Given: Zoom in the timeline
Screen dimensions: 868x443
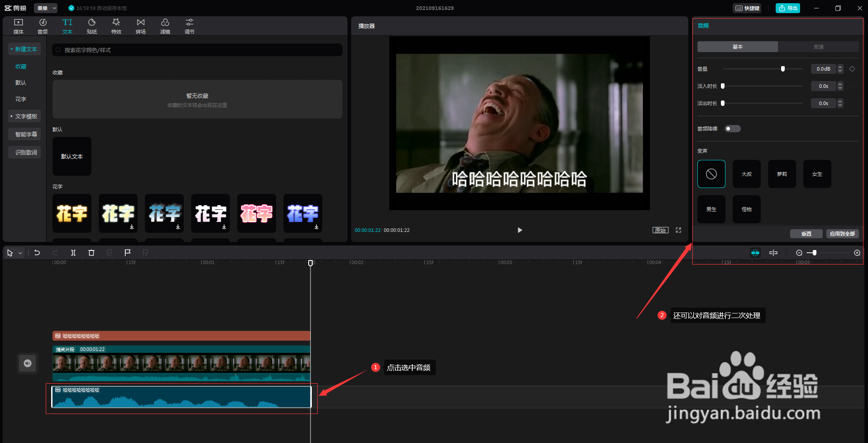Looking at the screenshot, I should pos(857,253).
